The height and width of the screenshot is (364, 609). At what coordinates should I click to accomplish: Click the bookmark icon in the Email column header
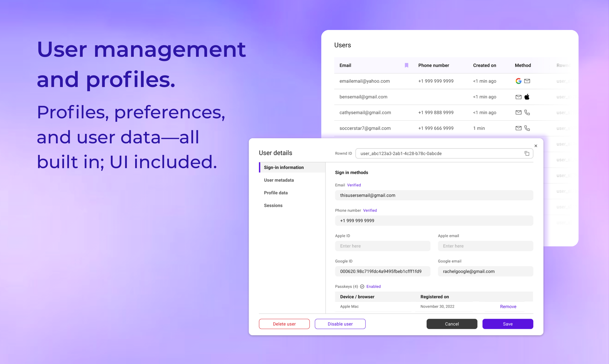coord(406,65)
